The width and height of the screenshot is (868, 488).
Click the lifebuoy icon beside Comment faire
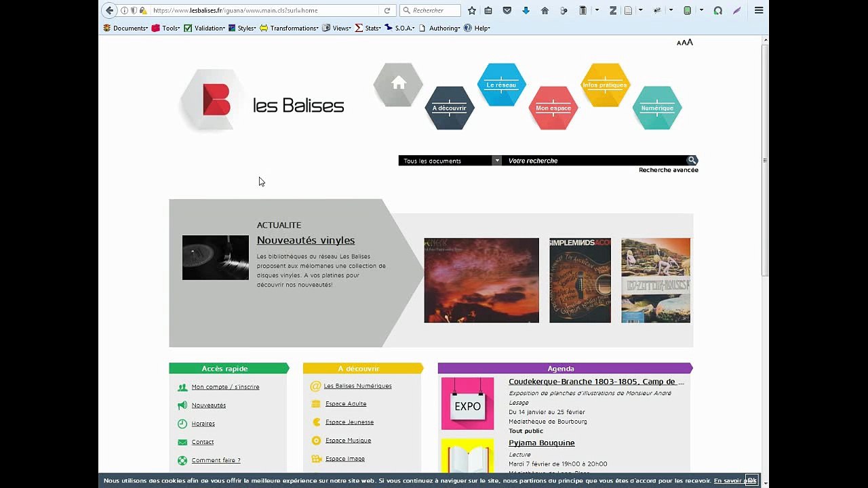click(x=182, y=460)
